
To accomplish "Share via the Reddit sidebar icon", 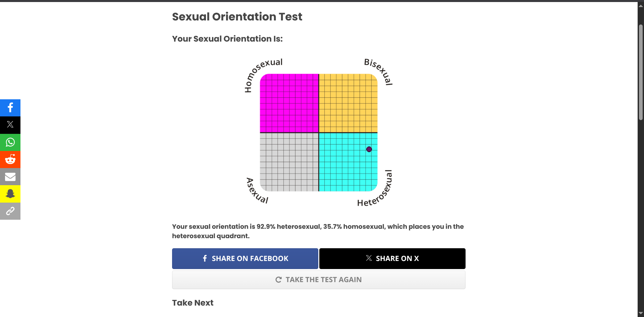I will [10, 159].
